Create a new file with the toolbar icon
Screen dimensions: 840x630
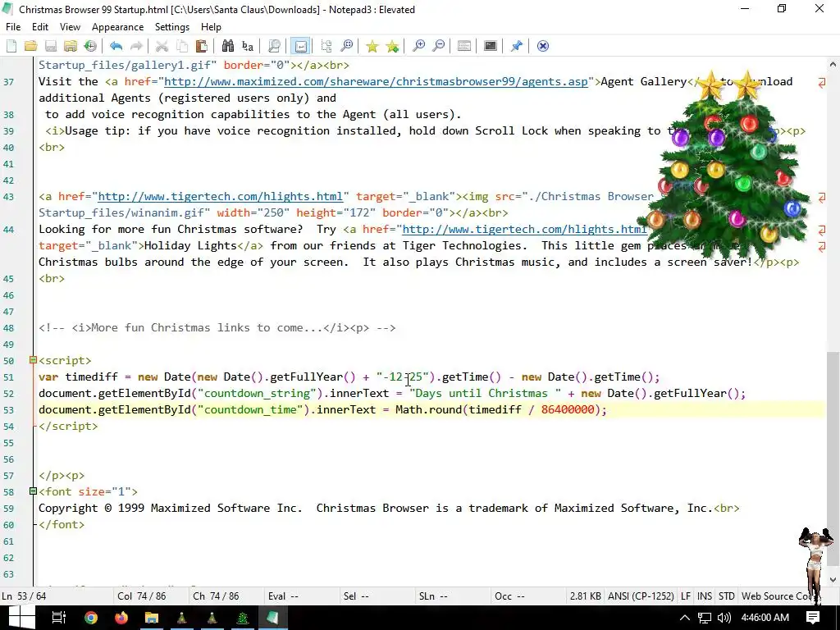click(x=11, y=46)
